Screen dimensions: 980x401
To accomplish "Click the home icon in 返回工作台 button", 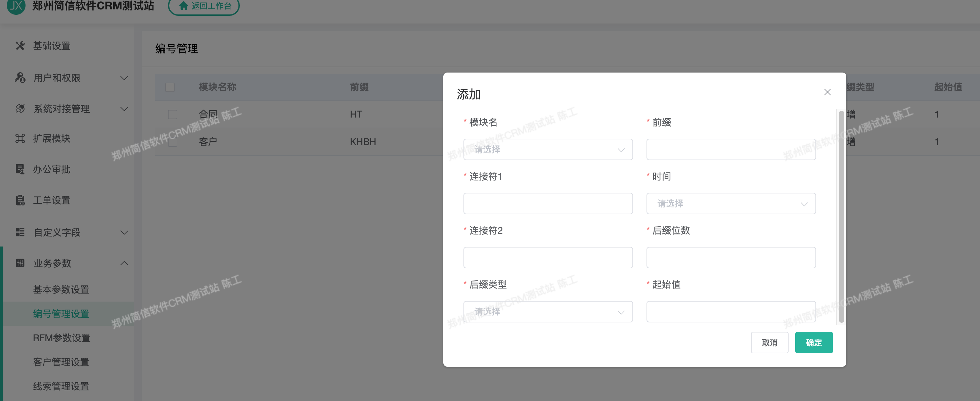I will click(183, 6).
